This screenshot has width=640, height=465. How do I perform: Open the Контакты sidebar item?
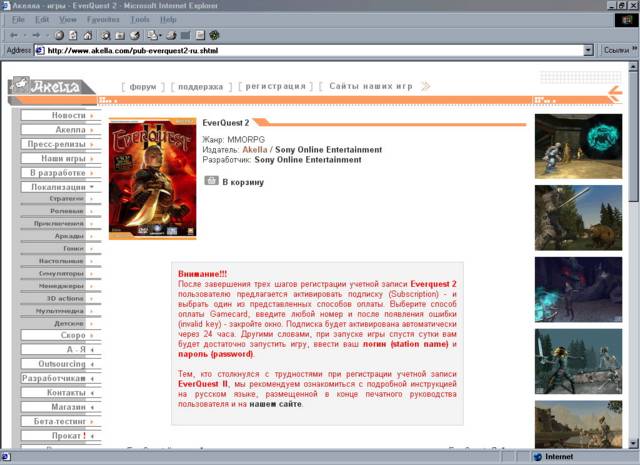click(x=61, y=393)
